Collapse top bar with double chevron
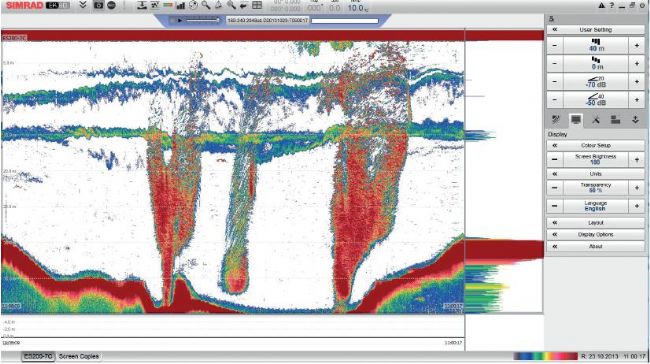 tap(83, 5)
